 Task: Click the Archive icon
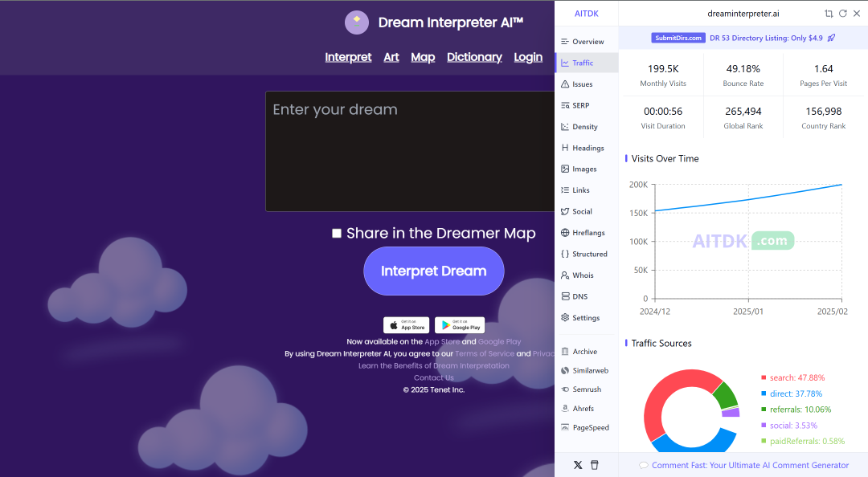pyautogui.click(x=565, y=352)
